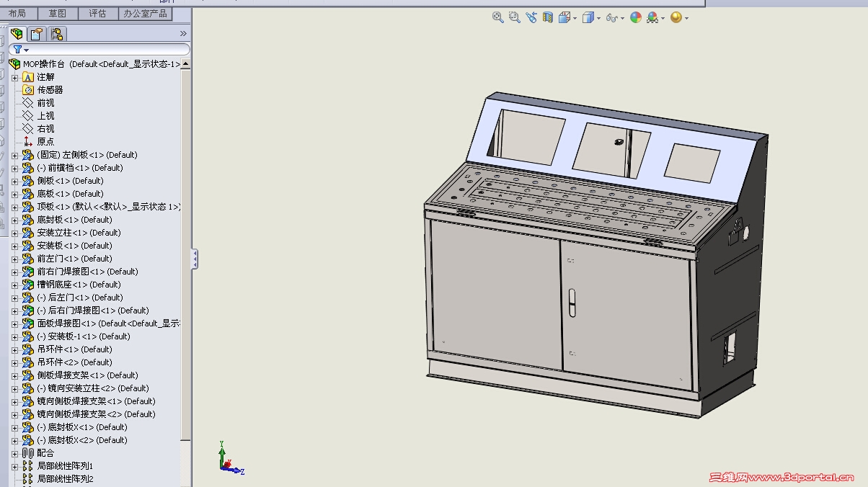This screenshot has width=868, height=487.
Task: Click the Edit Appearance color ball
Action: (636, 17)
